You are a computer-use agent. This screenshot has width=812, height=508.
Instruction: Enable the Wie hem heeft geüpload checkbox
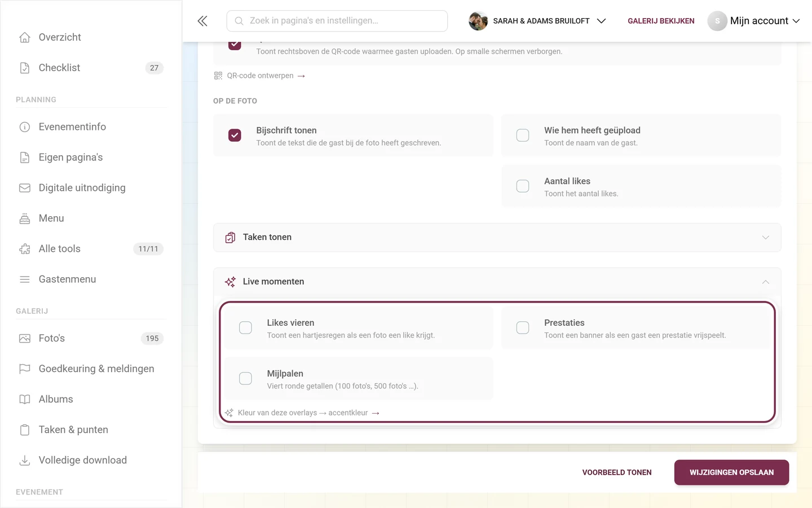(x=523, y=135)
